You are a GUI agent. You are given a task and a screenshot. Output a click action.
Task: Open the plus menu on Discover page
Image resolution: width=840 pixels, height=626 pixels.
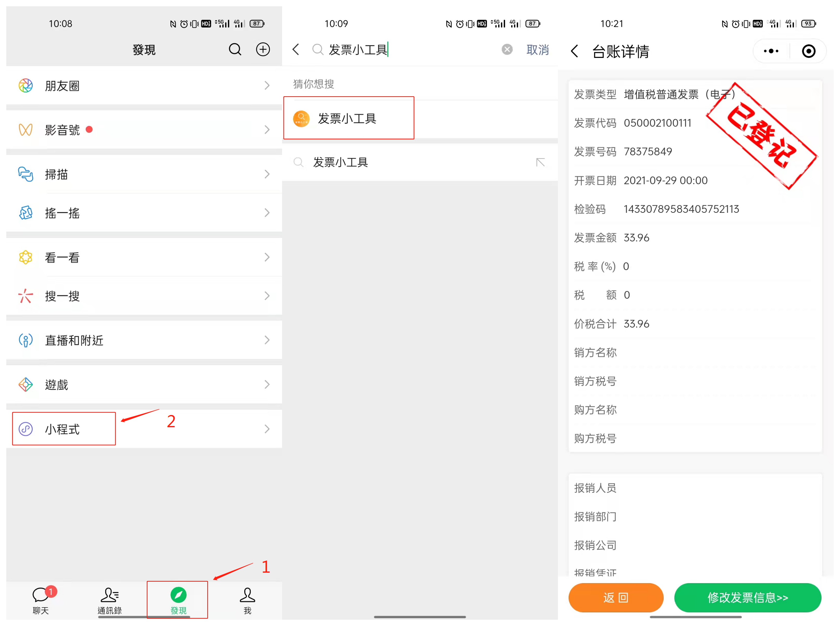263,49
